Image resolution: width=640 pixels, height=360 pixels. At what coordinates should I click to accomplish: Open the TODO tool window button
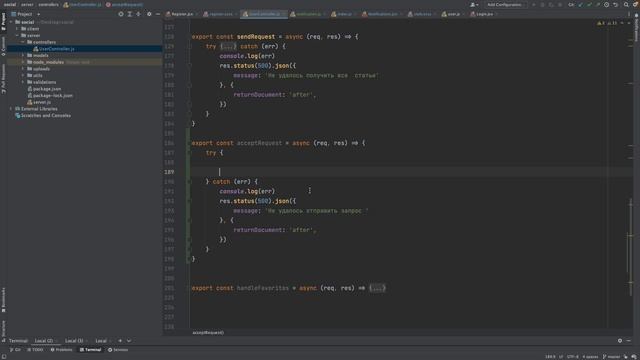(35, 350)
